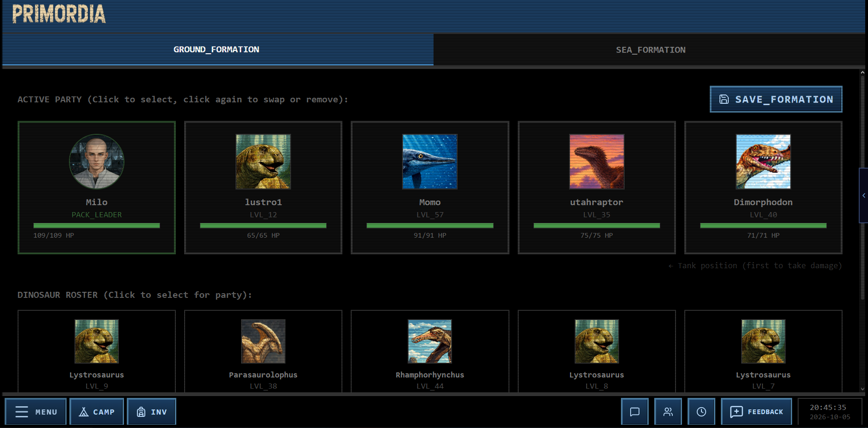Save the current formation

(x=776, y=99)
